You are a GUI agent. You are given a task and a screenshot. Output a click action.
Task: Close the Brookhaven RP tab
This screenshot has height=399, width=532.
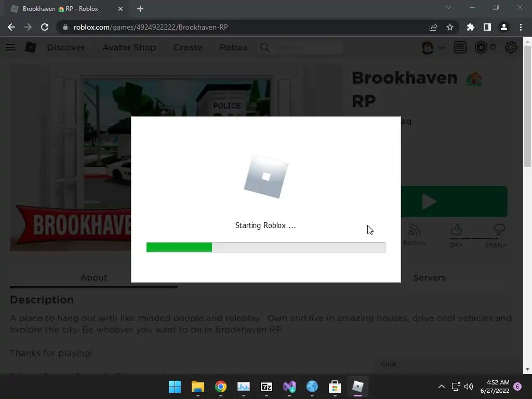coord(121,9)
